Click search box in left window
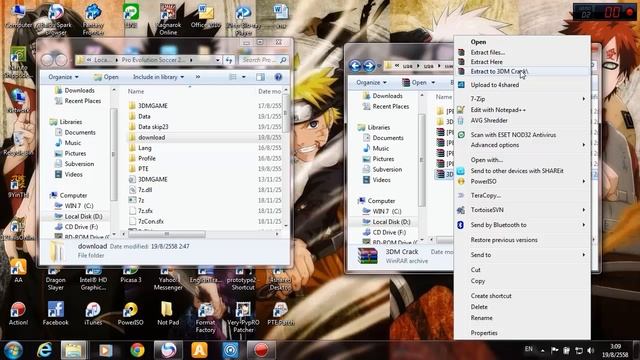 coord(263,60)
